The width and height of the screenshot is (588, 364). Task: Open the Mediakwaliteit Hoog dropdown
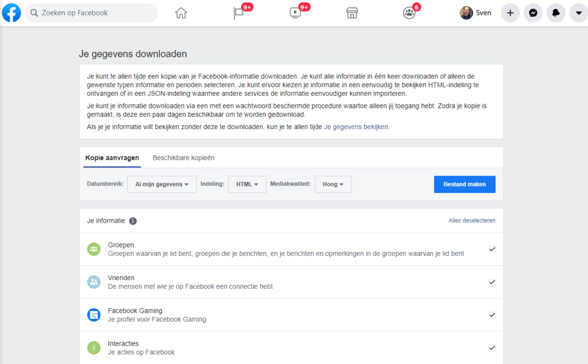(x=333, y=184)
